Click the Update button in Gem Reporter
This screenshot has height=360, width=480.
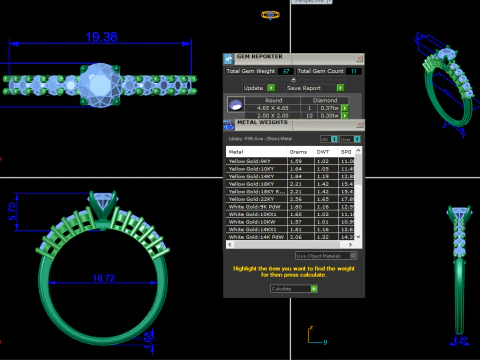259,88
